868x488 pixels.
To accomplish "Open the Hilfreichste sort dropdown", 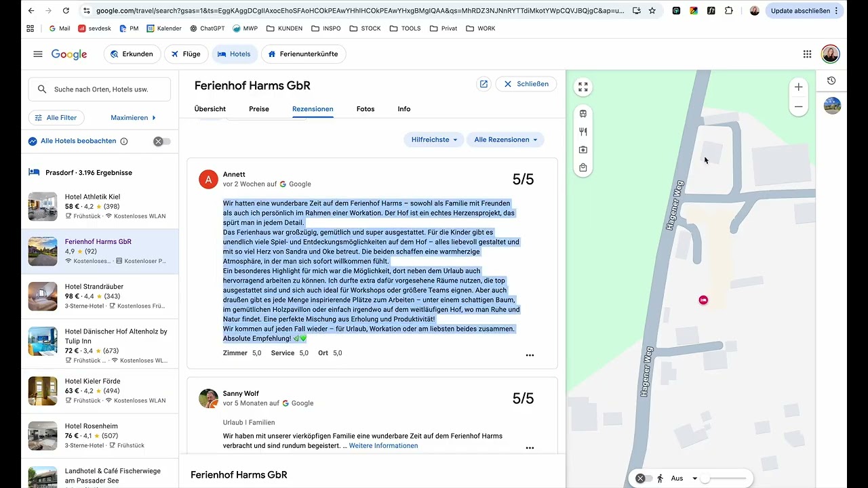I will pyautogui.click(x=434, y=140).
